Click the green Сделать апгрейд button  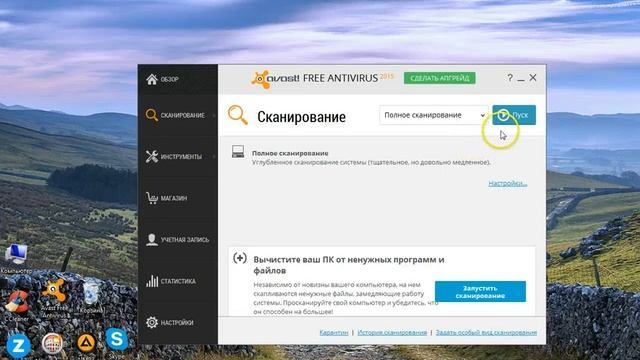tap(440, 78)
